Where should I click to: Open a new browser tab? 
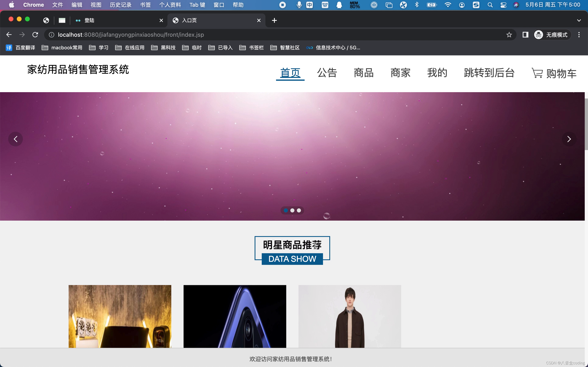pyautogui.click(x=274, y=20)
